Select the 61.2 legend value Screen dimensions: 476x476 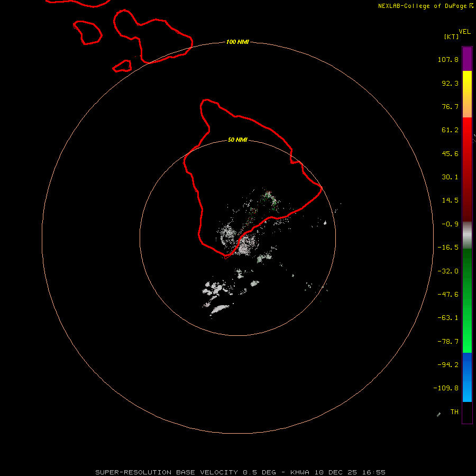click(x=450, y=130)
